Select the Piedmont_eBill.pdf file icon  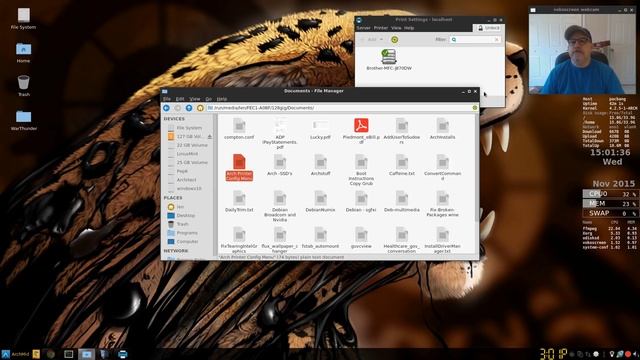361,125
